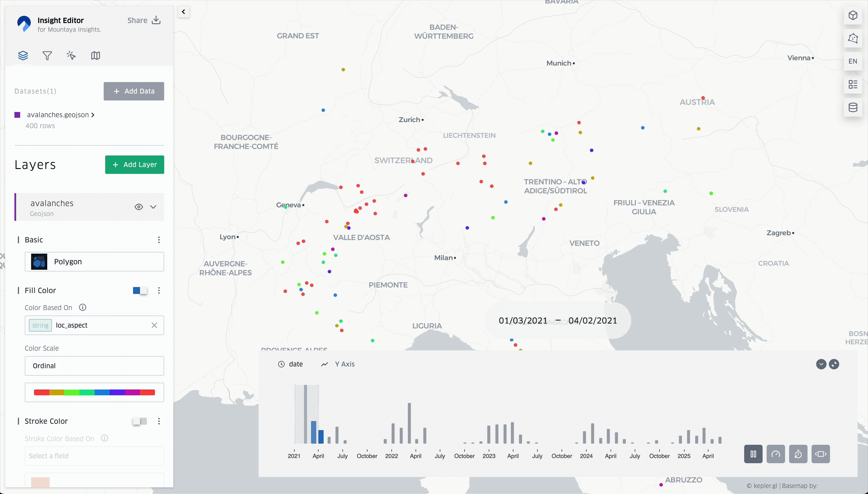Clear the loc_aspect color field
Image resolution: width=868 pixels, height=494 pixels.
tap(154, 325)
